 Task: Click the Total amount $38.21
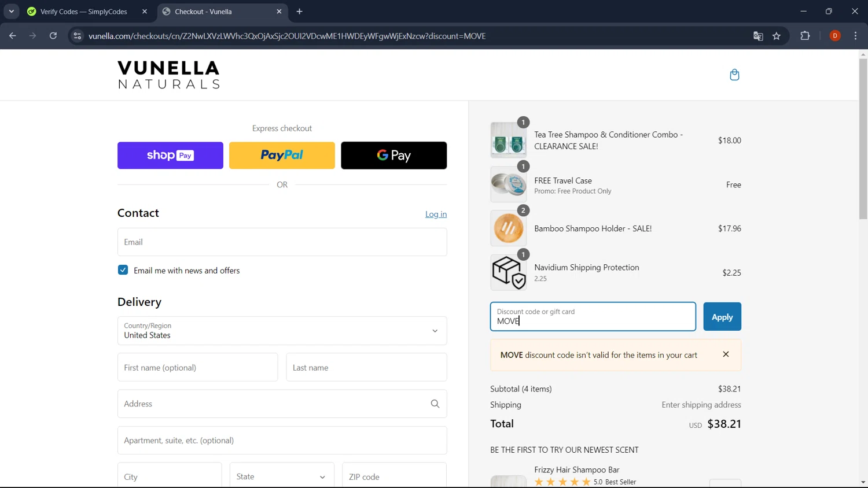tap(724, 424)
